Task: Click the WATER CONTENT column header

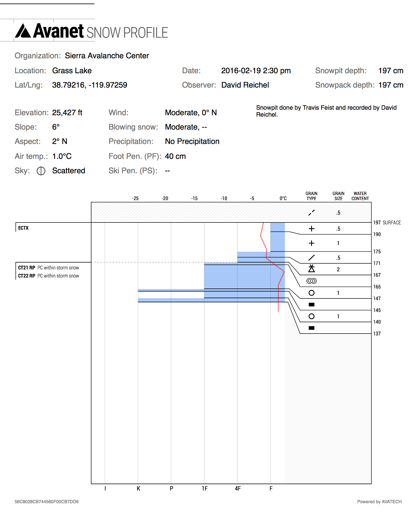Action: (360, 196)
